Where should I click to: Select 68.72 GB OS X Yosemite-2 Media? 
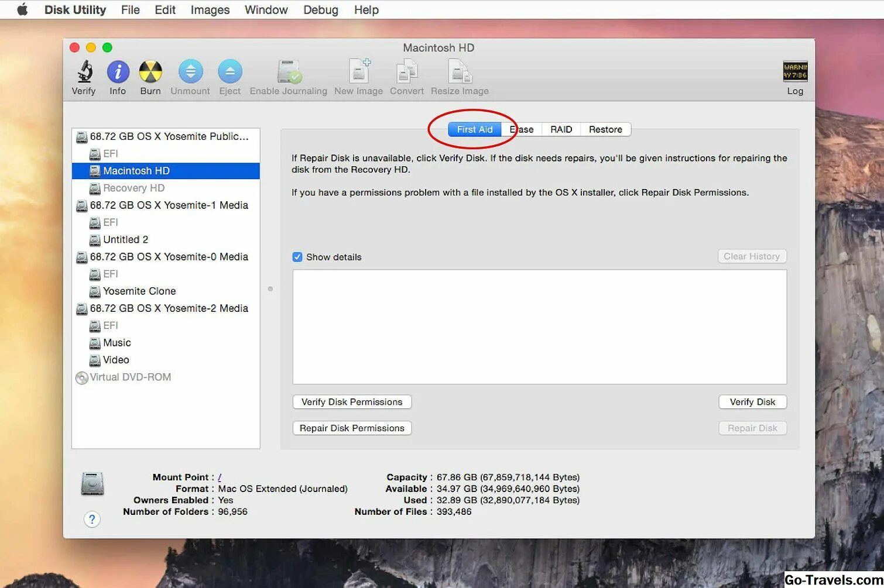coord(166,308)
